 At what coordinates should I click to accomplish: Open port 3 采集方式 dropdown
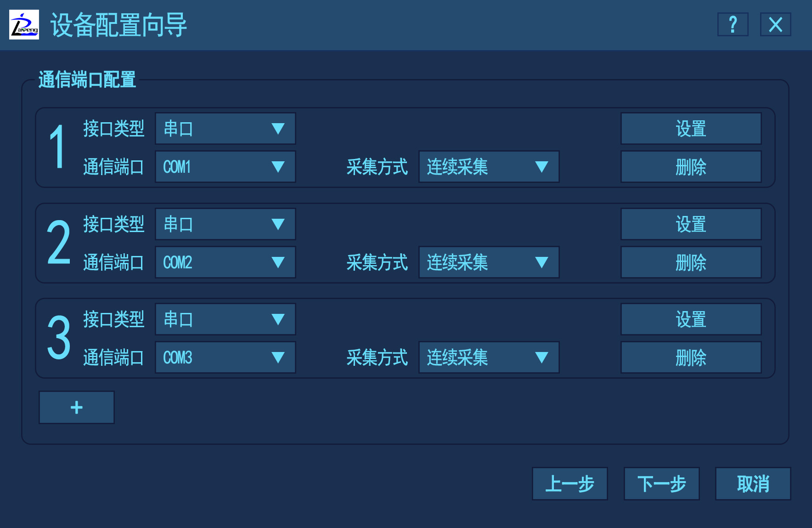click(489, 358)
